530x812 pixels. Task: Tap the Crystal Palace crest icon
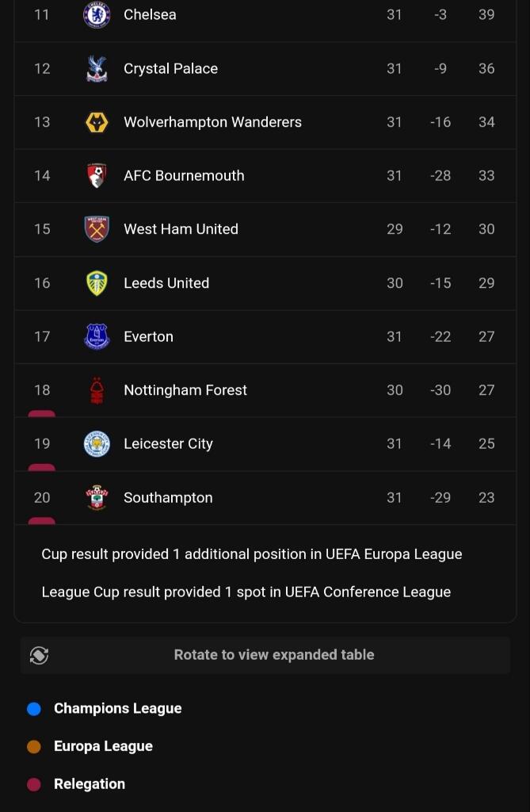coord(97,69)
